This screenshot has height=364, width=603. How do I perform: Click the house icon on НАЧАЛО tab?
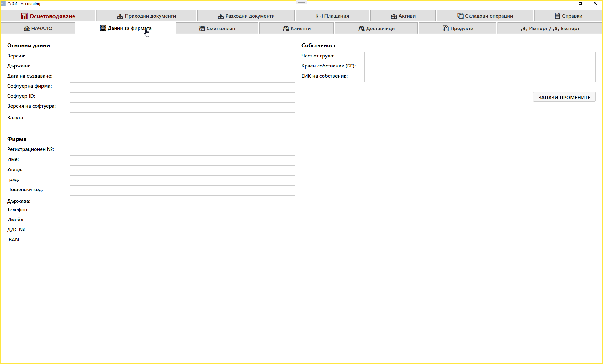point(27,28)
